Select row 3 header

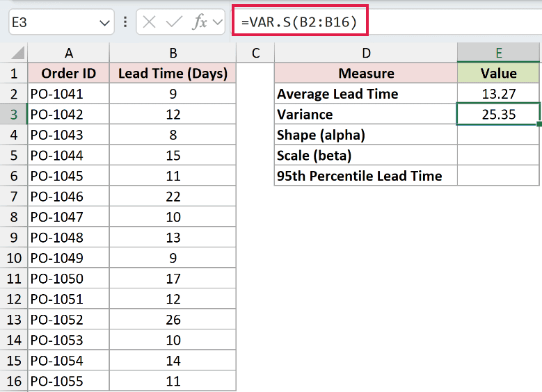[14, 114]
